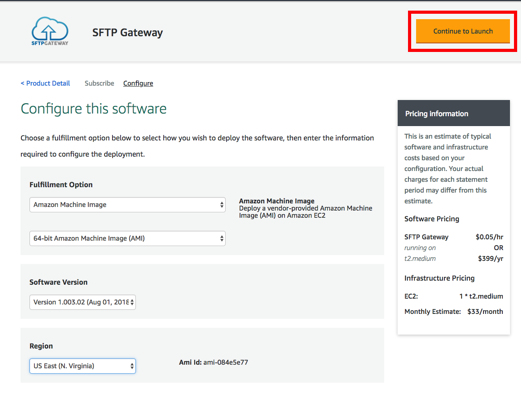Screen dimensions: 521x400
Task: Click the EC2 1 * t2.medium entry
Action: coord(454,296)
